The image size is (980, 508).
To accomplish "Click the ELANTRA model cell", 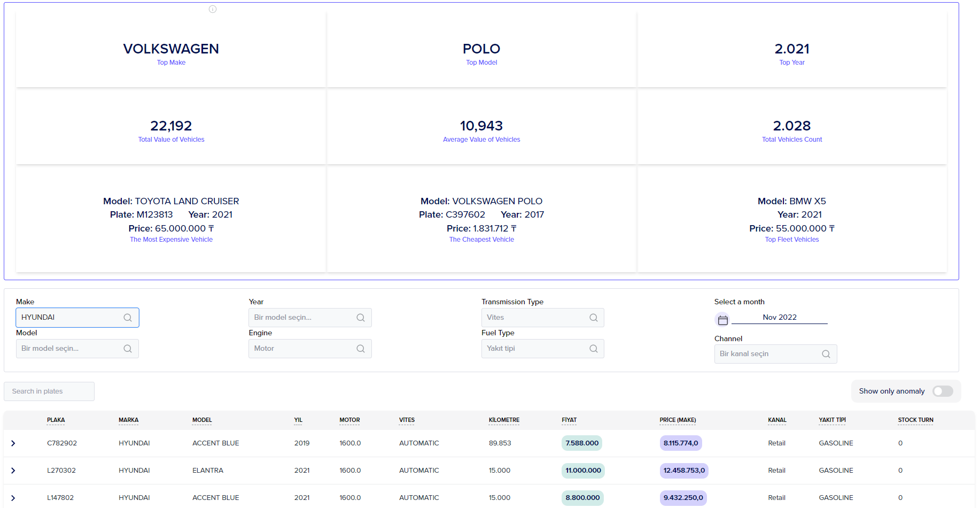I will (x=208, y=471).
